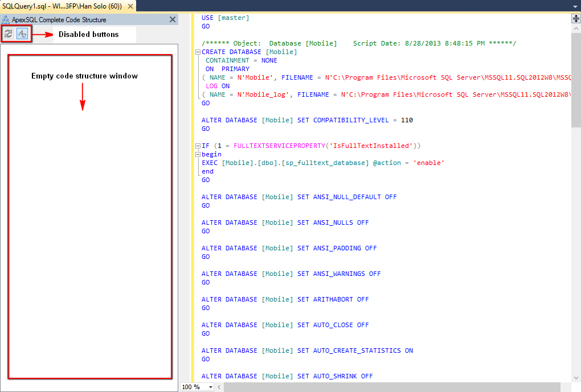This screenshot has height=392, width=581.
Task: Click the horizontal scrollbar left arrow
Action: click(219, 387)
